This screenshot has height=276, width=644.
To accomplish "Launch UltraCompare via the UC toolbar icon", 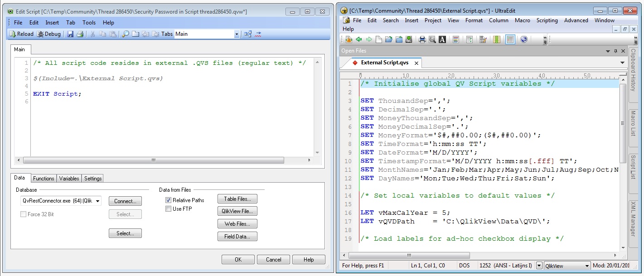I will 524,39.
